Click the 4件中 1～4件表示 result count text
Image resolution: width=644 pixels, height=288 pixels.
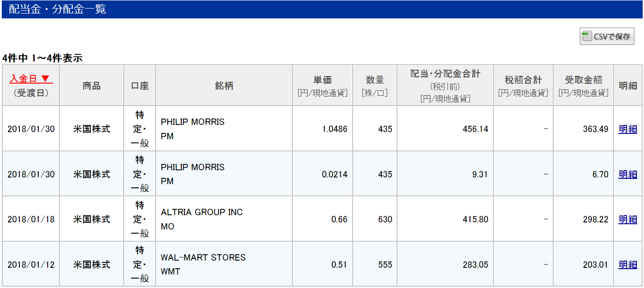point(42,58)
